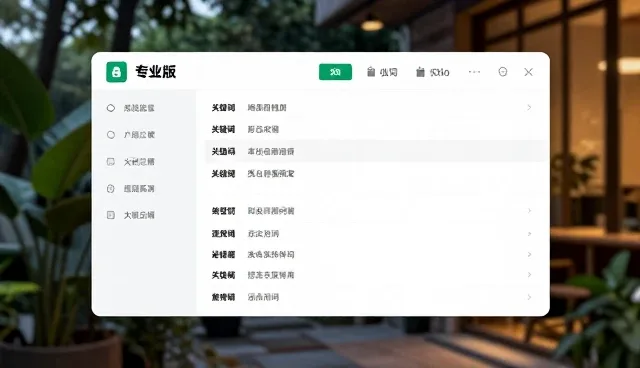Click the header label ending with 'tio'
The image size is (640, 368).
440,72
